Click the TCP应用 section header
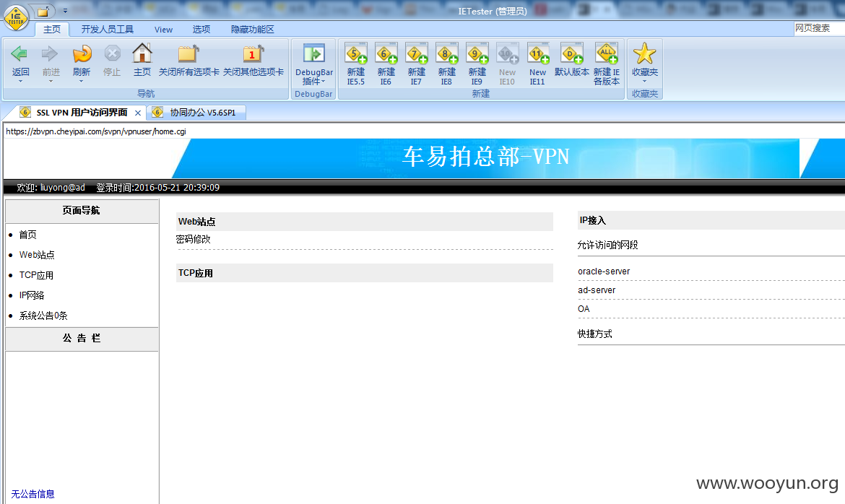This screenshot has width=845, height=504. 365,273
